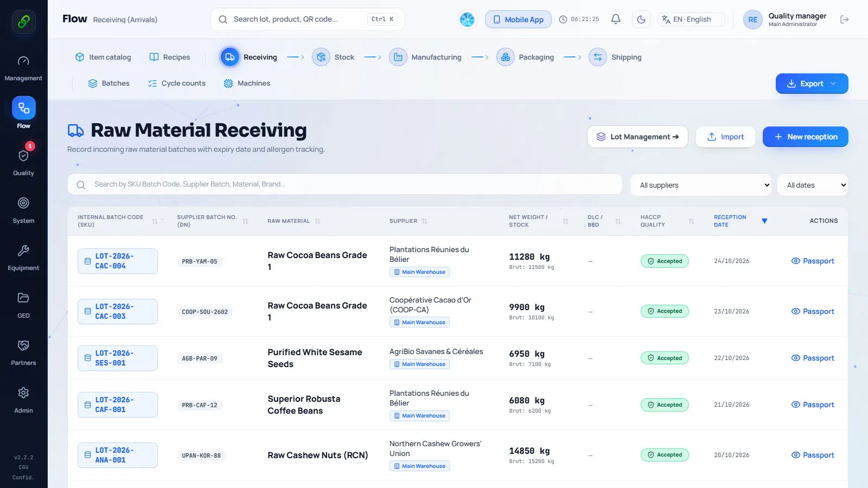Click the global lot/product search field
The image size is (868, 488).
(308, 20)
